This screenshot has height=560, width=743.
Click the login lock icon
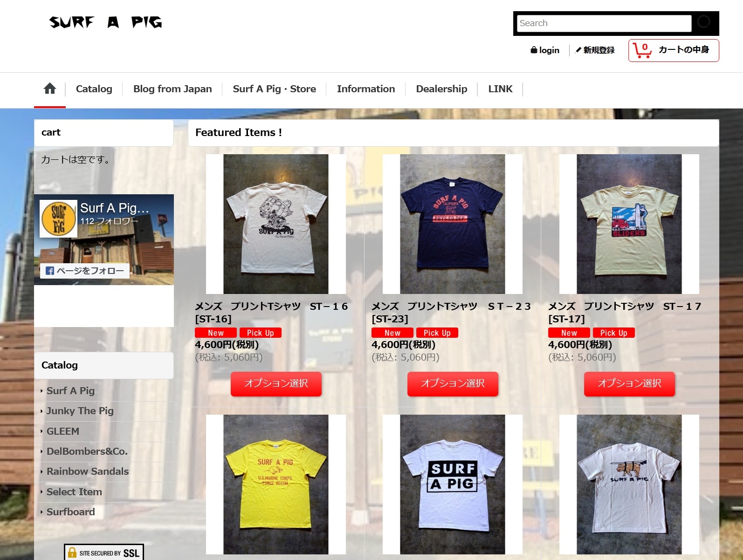(534, 50)
